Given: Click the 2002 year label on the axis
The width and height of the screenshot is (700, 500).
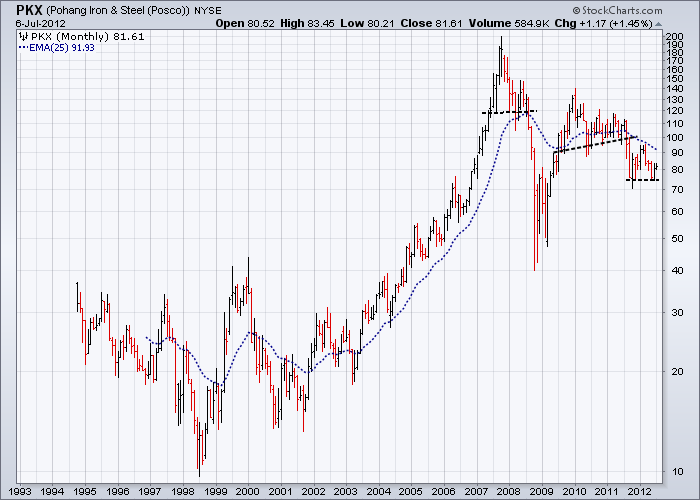Looking at the screenshot, I should tap(313, 492).
